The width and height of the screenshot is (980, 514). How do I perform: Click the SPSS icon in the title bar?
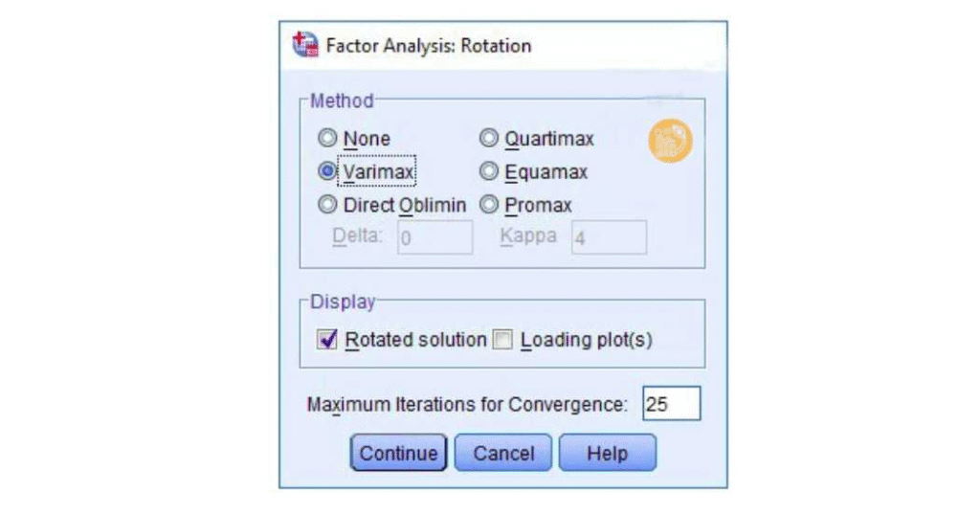tap(305, 45)
